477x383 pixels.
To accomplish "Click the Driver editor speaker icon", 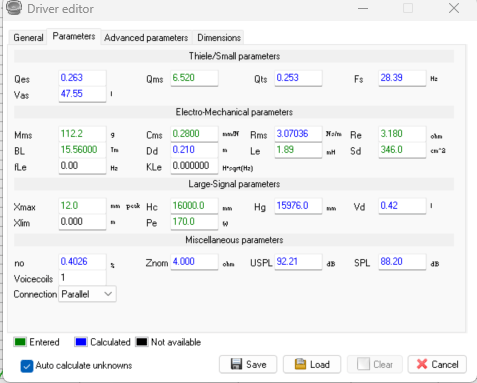I will coord(14,7).
